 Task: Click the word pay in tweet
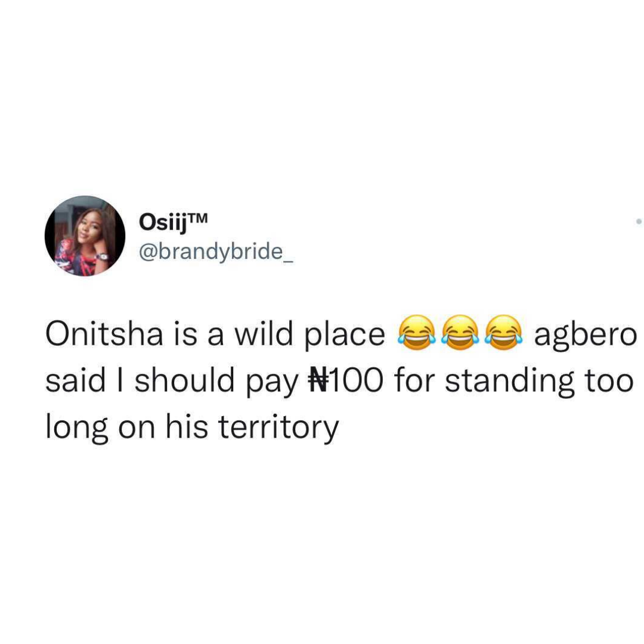[x=272, y=383]
